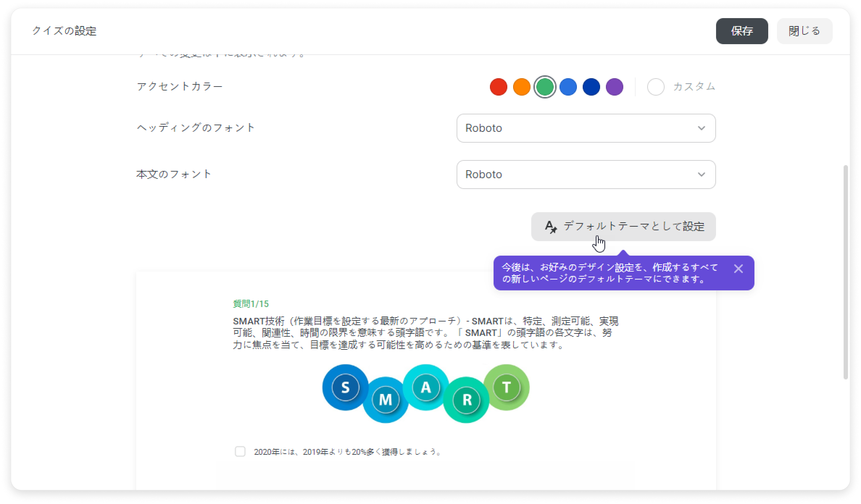
Task: Check the 2020年には answer checkbox
Action: pos(240,451)
